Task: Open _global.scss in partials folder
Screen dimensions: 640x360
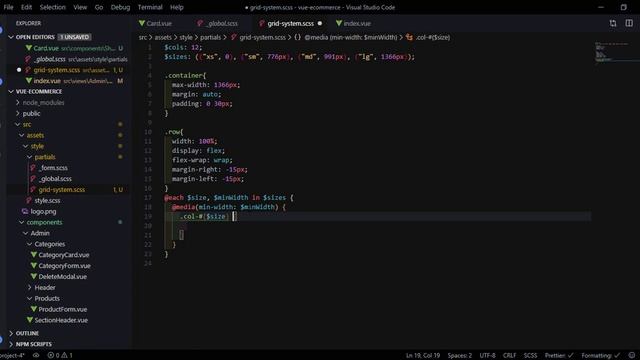Action: pyautogui.click(x=55, y=179)
